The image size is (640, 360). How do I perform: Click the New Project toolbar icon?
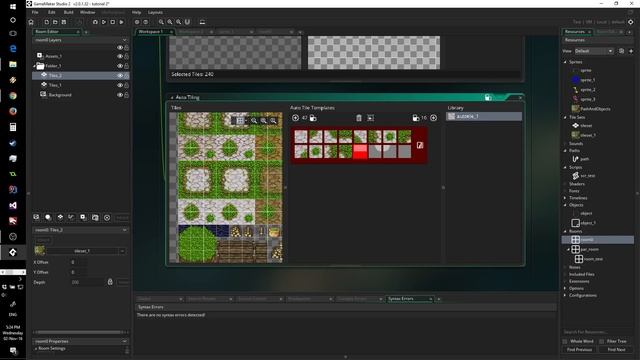47,22
